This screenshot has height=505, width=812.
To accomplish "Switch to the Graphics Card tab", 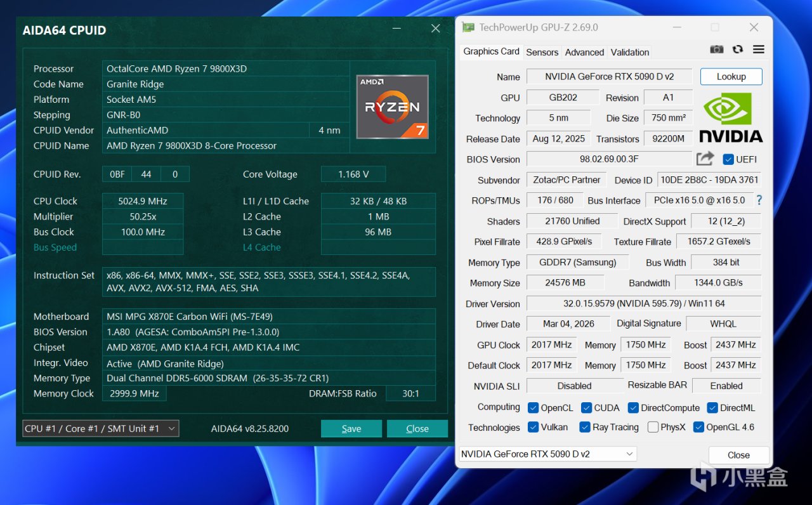I will tap(491, 51).
